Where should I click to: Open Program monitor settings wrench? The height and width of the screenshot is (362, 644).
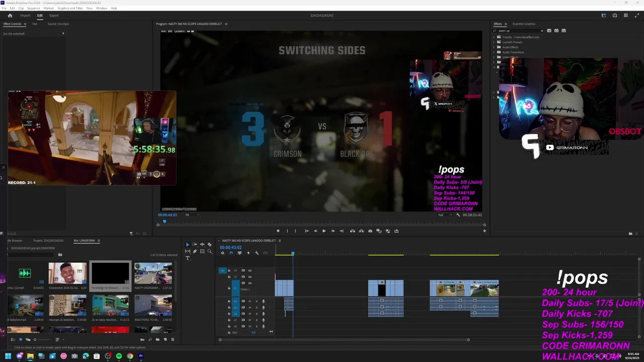tap(458, 215)
